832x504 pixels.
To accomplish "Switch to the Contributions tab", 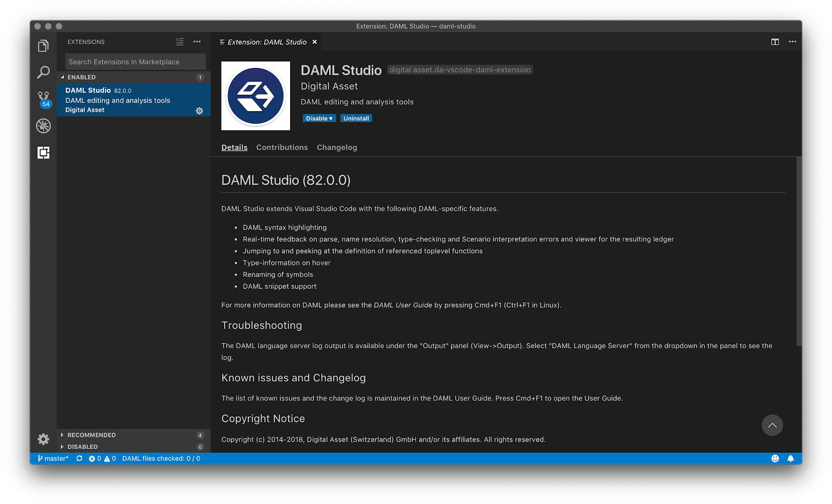I will tap(282, 148).
